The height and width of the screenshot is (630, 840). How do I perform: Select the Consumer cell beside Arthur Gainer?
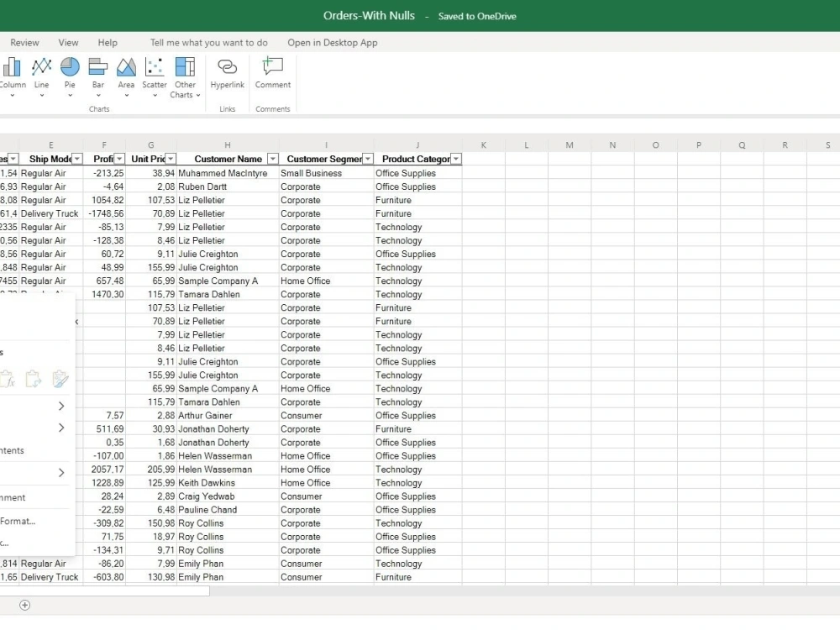(x=326, y=415)
